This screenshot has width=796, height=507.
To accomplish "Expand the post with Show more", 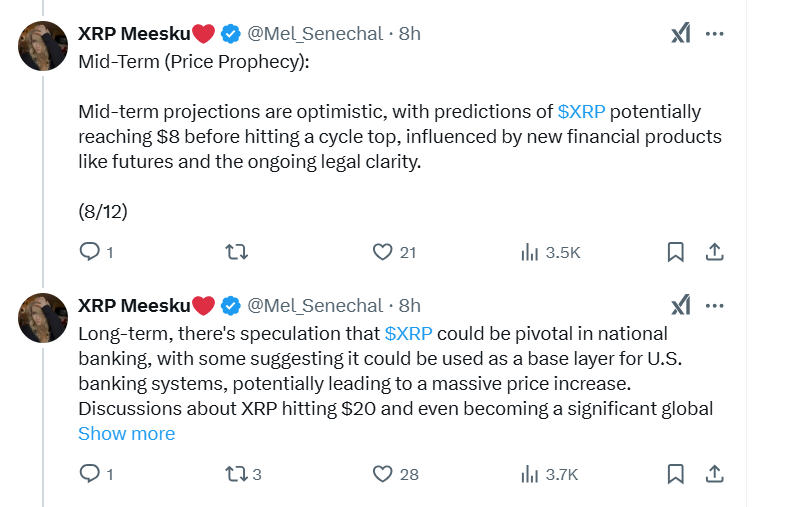I will pyautogui.click(x=126, y=433).
